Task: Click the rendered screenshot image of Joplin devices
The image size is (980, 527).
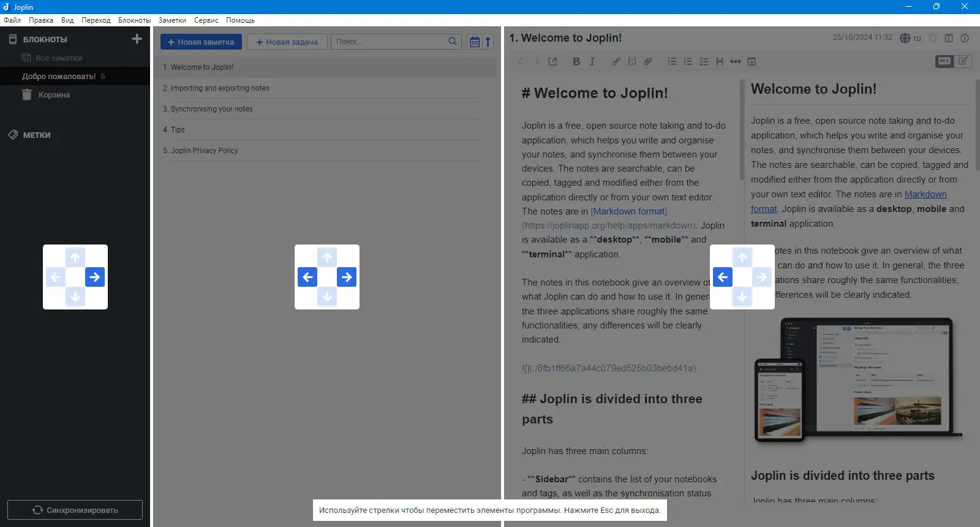Action: click(x=859, y=379)
